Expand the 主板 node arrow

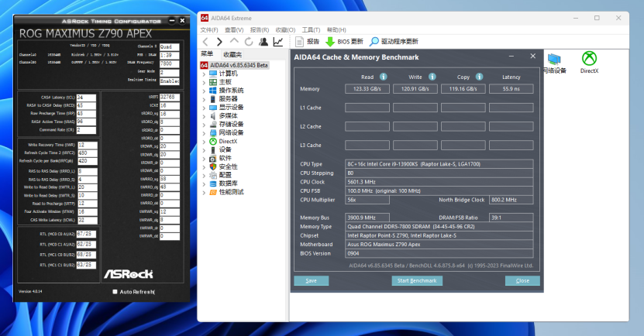[204, 82]
